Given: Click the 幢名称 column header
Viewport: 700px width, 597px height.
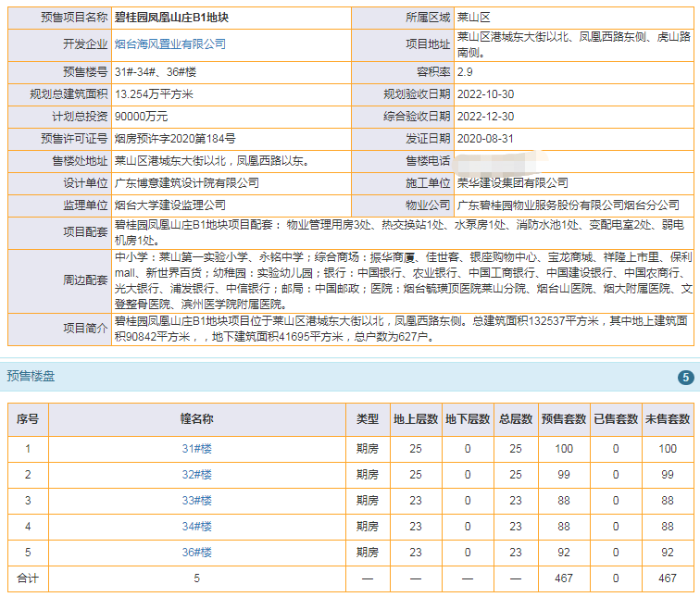Looking at the screenshot, I should point(196,419).
